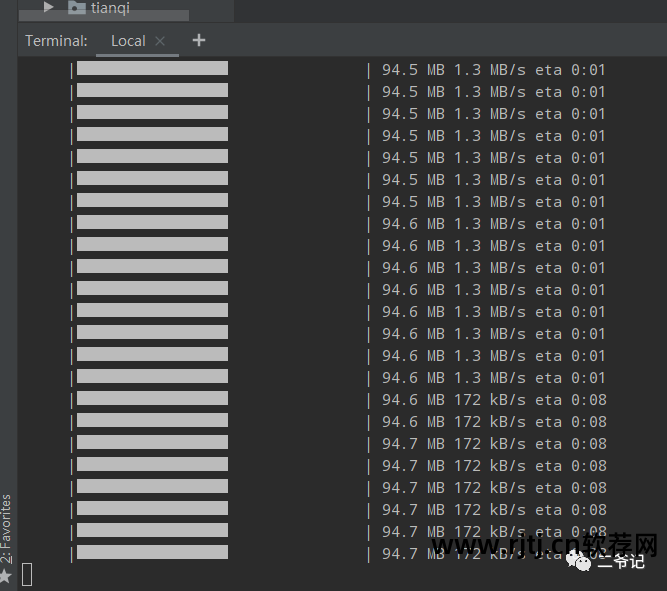Screen dimensions: 667x591
Task: Close the Local terminal session
Action: tap(160, 41)
